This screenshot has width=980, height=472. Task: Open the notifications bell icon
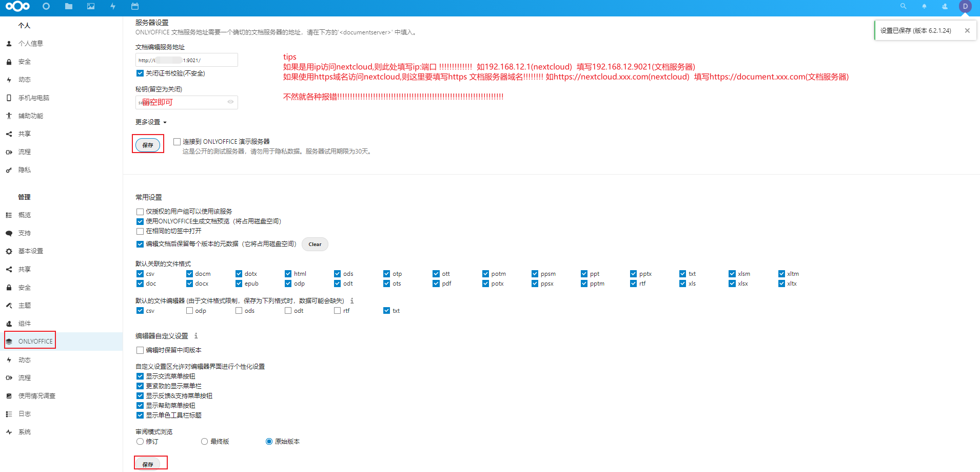tap(924, 6)
